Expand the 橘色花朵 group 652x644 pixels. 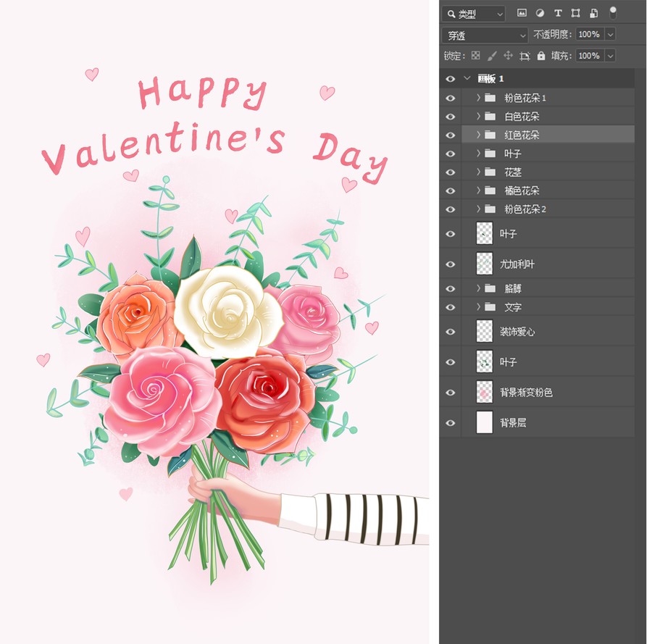[478, 191]
